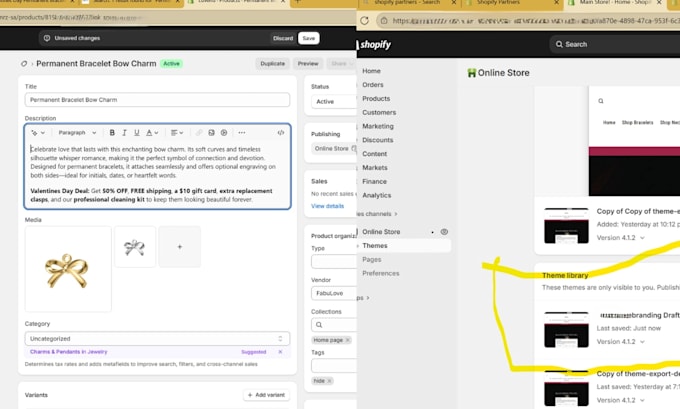
Task: Open Version 4.1.2 dropdown for branding Draft theme
Action: (621, 342)
